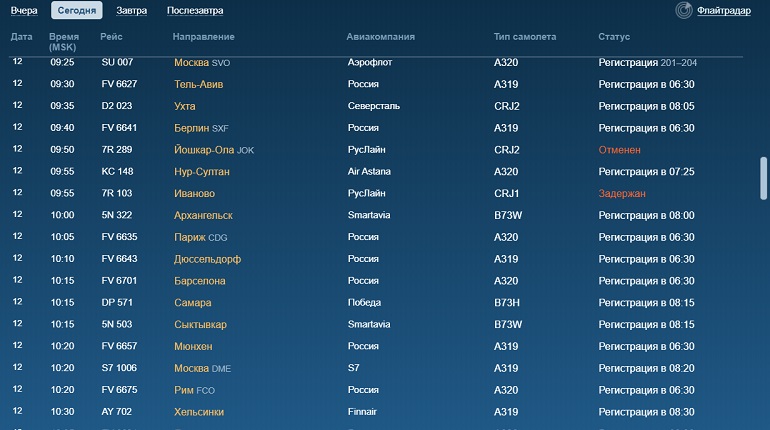770x430 pixels.
Task: Click the delayed Иваново flight destination
Action: (194, 193)
